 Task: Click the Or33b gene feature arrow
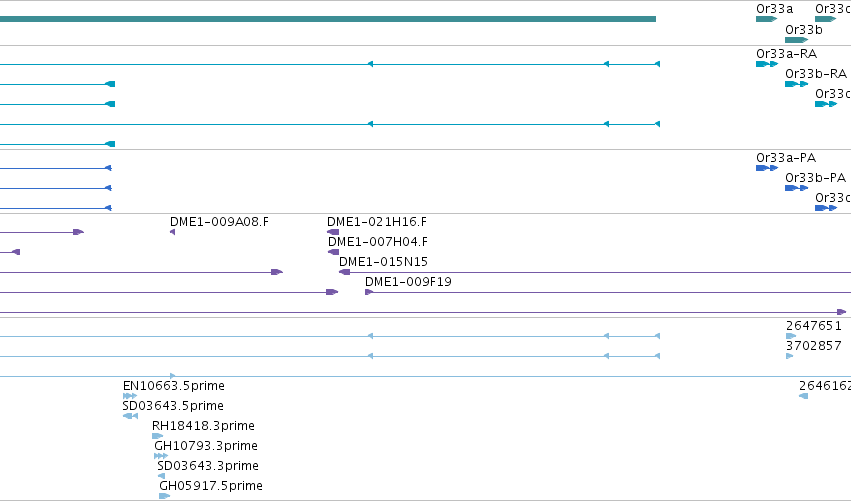[x=796, y=40]
